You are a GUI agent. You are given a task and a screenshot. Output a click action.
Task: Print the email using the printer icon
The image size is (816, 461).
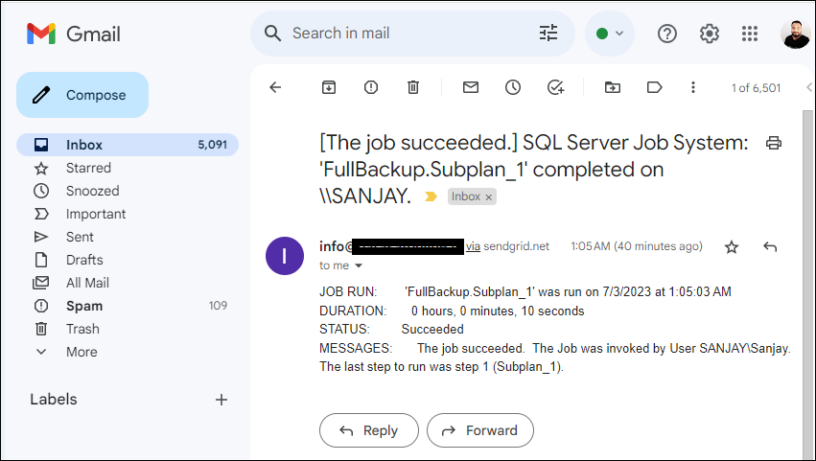pyautogui.click(x=773, y=143)
